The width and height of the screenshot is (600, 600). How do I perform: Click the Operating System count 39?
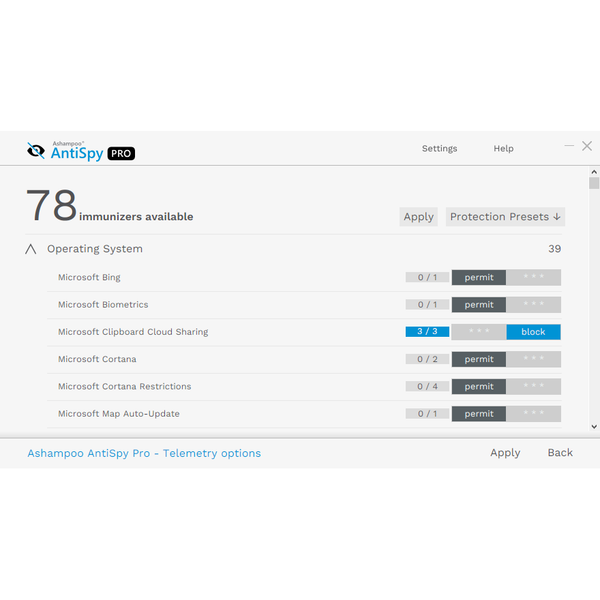(x=554, y=249)
